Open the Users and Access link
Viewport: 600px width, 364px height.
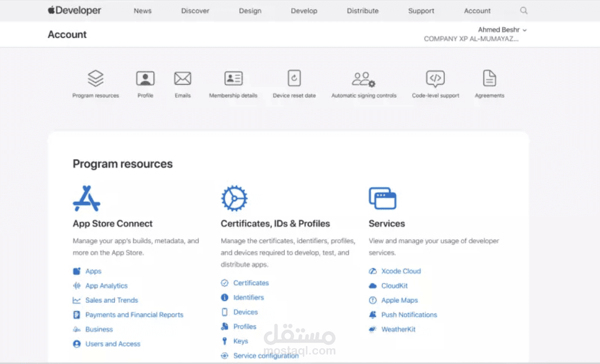point(113,344)
